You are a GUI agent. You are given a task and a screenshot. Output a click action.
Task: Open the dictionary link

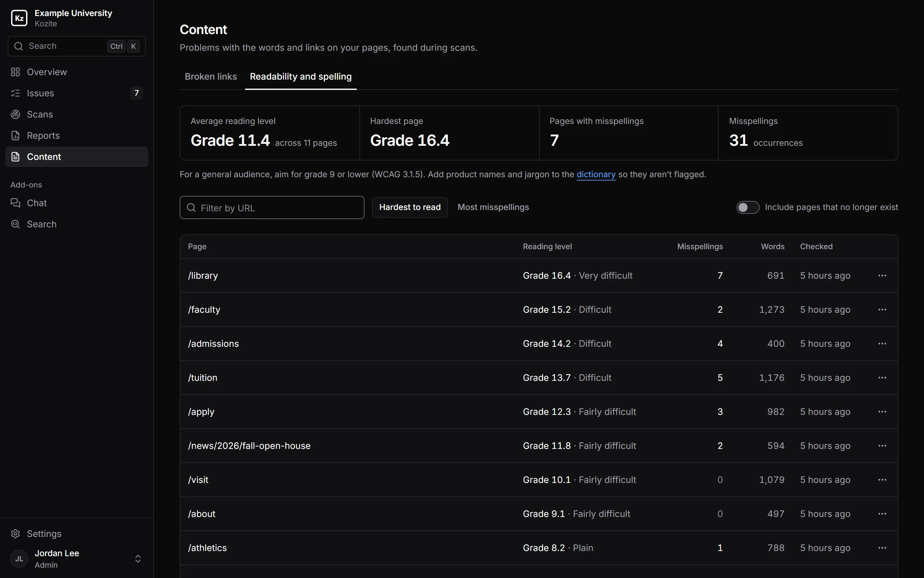coord(596,174)
